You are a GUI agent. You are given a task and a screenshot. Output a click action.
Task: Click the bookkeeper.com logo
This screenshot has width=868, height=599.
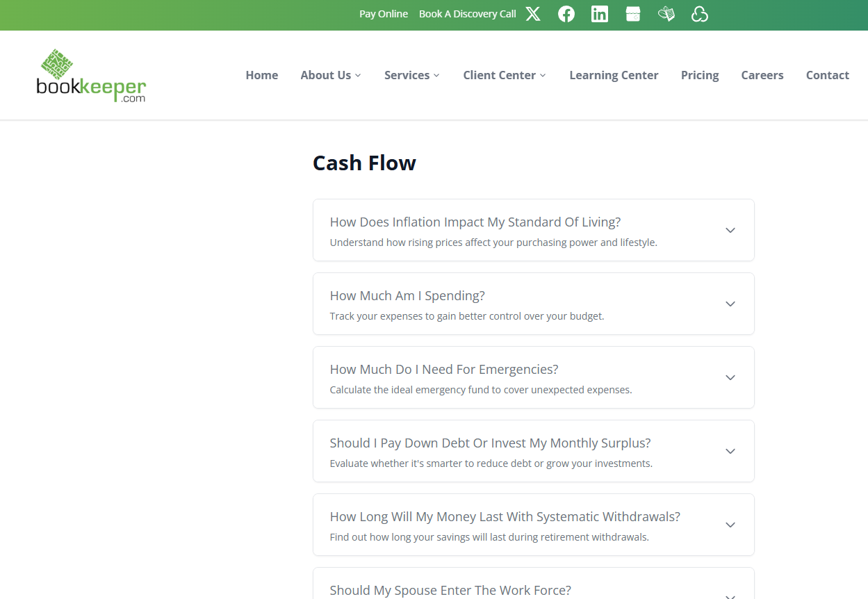pos(91,76)
